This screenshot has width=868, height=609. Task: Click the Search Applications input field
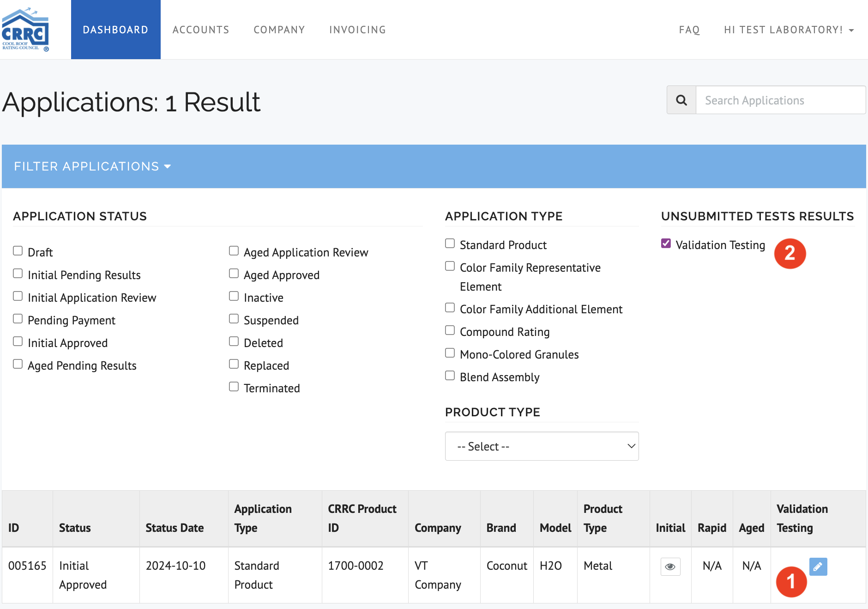point(780,100)
